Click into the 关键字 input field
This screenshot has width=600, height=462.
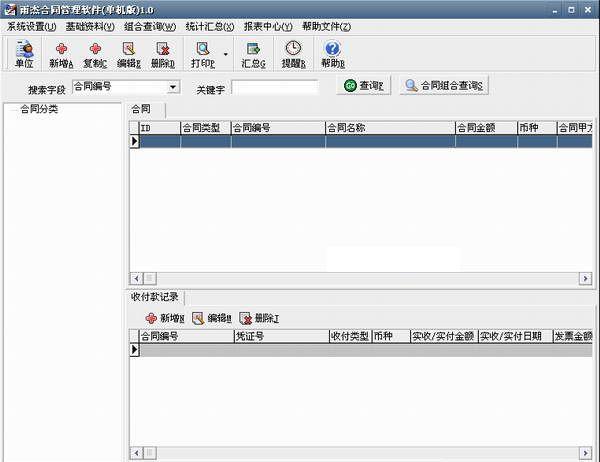274,88
